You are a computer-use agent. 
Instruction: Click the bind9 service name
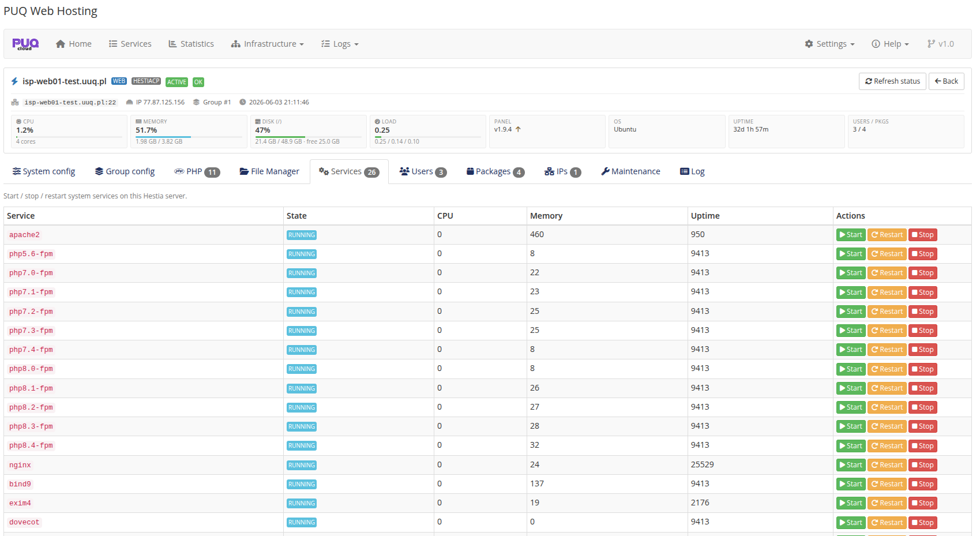pos(20,484)
